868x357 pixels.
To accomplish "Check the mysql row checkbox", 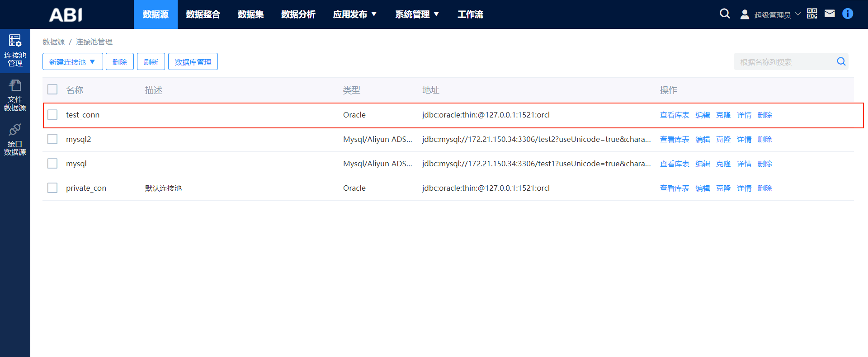I will 52,164.
